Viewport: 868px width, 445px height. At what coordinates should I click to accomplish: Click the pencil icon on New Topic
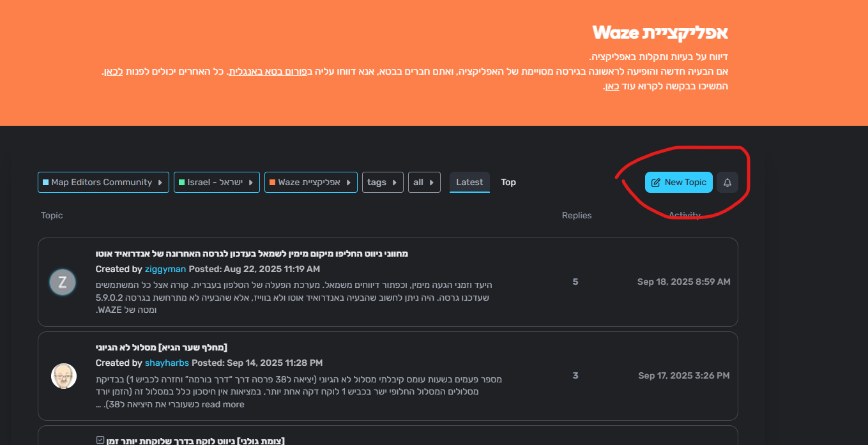tap(655, 183)
